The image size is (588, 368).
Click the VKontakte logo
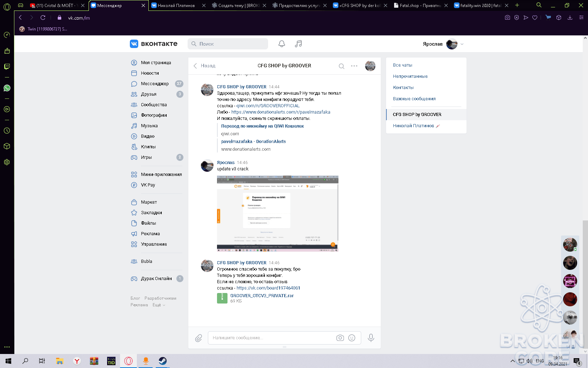154,44
